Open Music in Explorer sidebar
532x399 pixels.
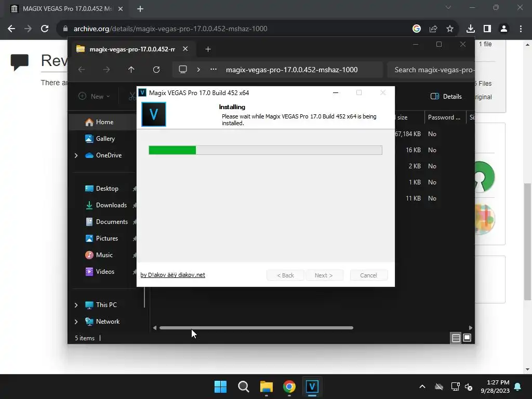[103, 255]
